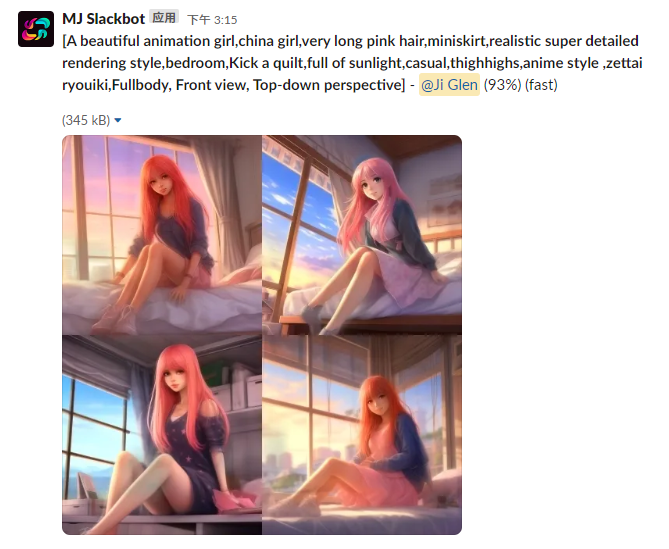Open the top-left image of red-haired girl
669x549 pixels.
[x=162, y=235]
